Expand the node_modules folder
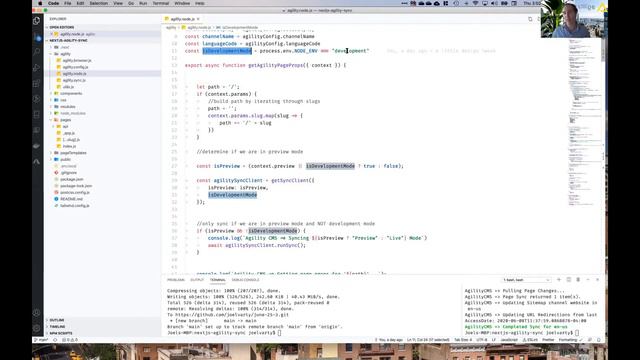The width and height of the screenshot is (640, 360). tap(73, 113)
